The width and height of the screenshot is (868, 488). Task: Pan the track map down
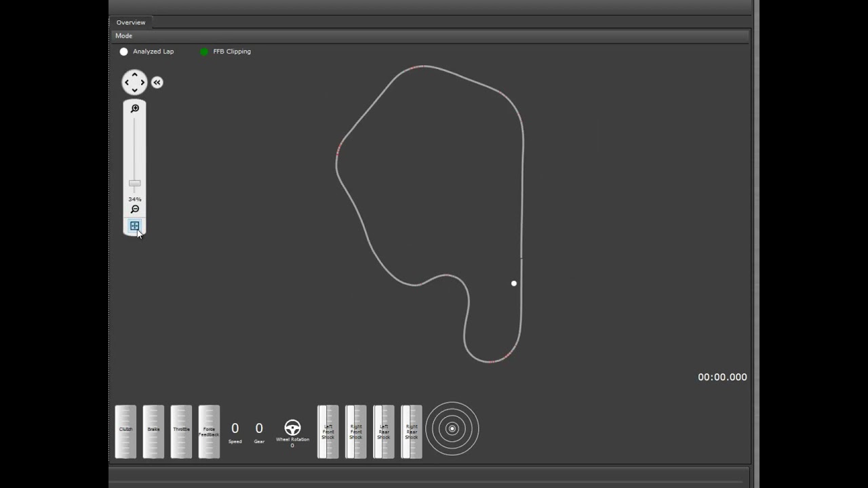point(134,90)
